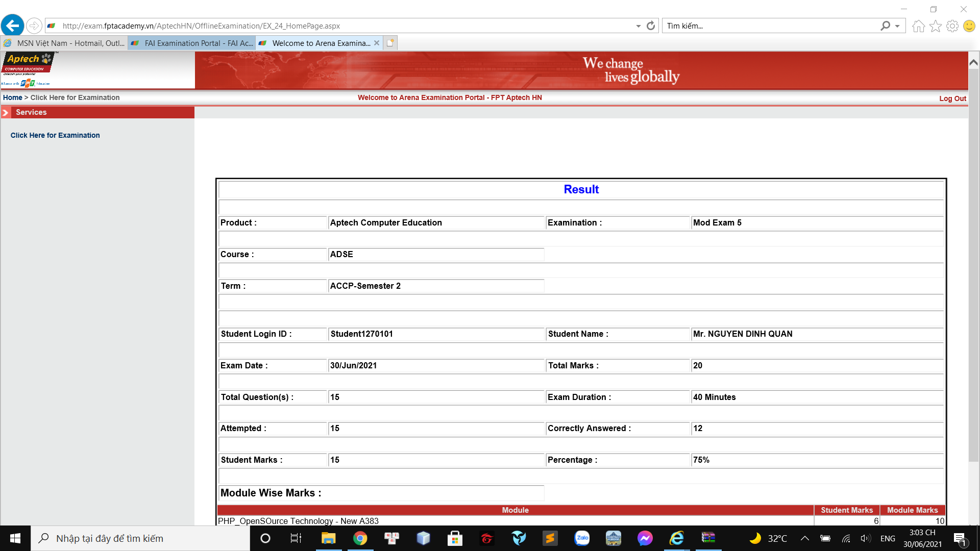Click the Wi-Fi network tray icon

click(x=846, y=538)
